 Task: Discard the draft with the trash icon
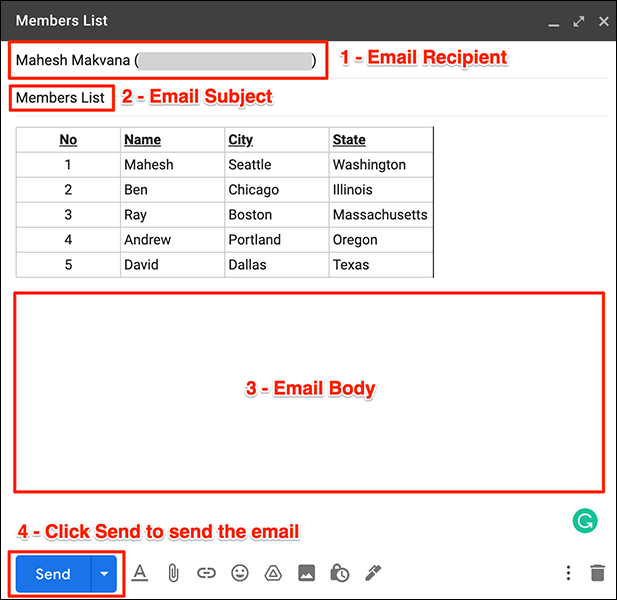pyautogui.click(x=597, y=573)
